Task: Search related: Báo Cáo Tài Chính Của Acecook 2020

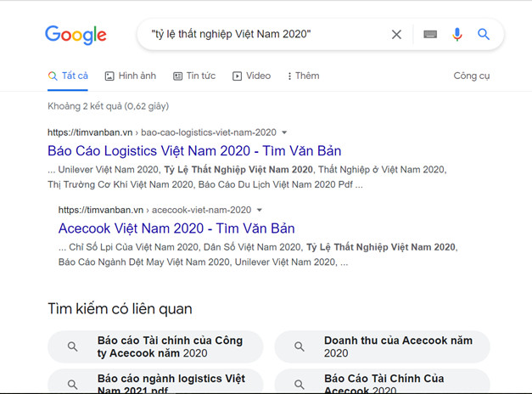Action: 383,381
